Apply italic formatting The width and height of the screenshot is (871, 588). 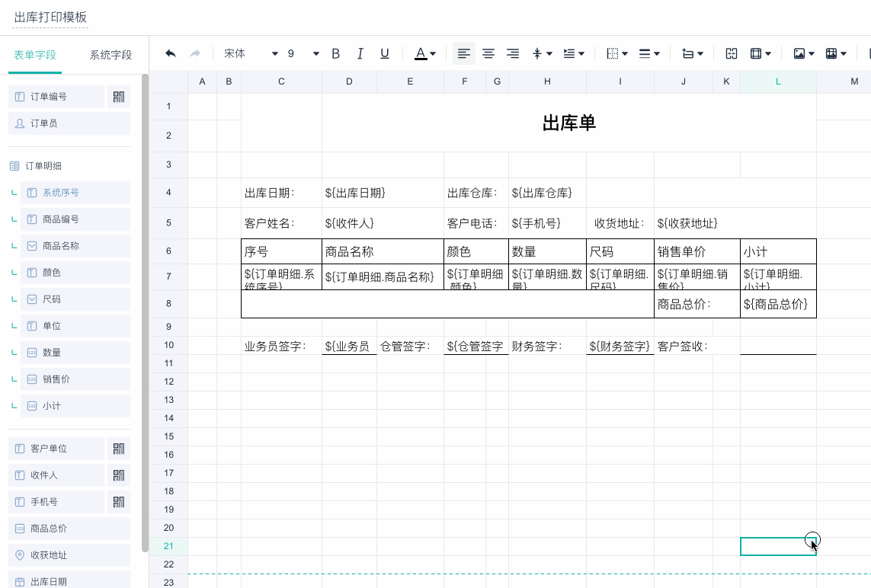point(360,53)
